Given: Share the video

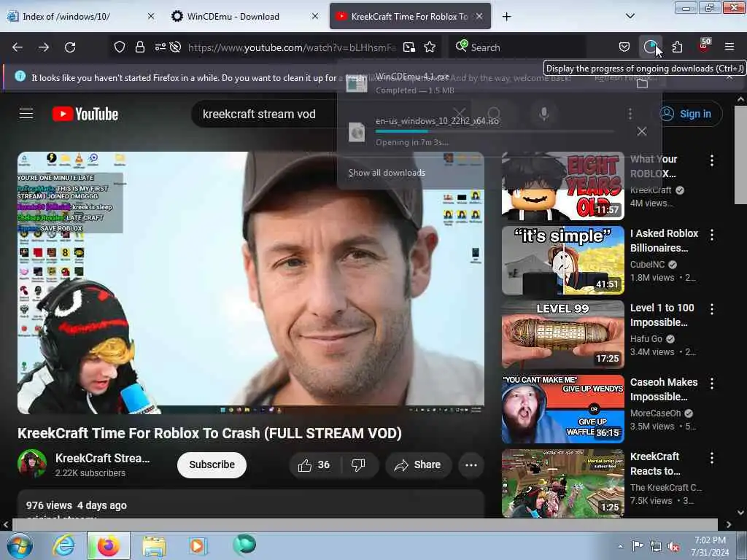Looking at the screenshot, I should [x=418, y=464].
